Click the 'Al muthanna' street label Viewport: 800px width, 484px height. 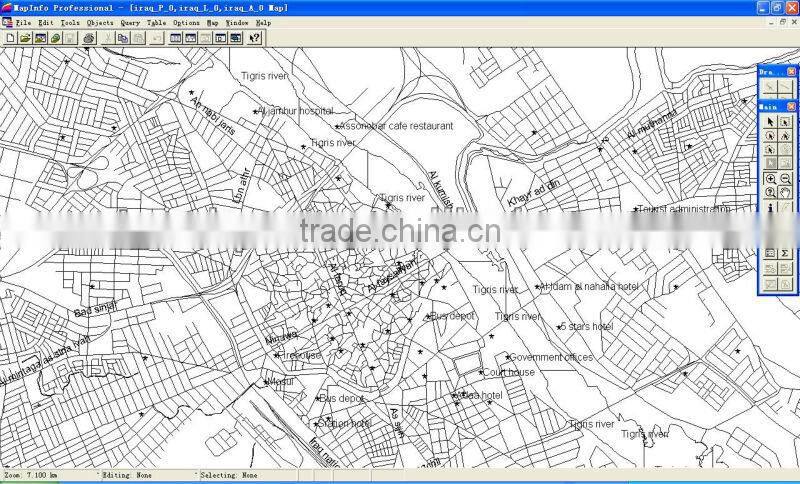[652, 124]
